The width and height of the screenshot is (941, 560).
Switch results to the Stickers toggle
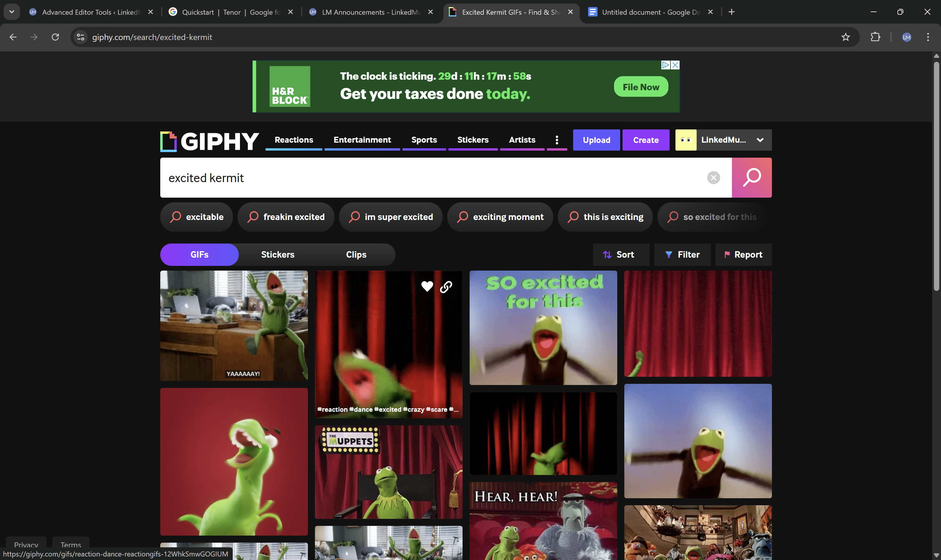278,255
